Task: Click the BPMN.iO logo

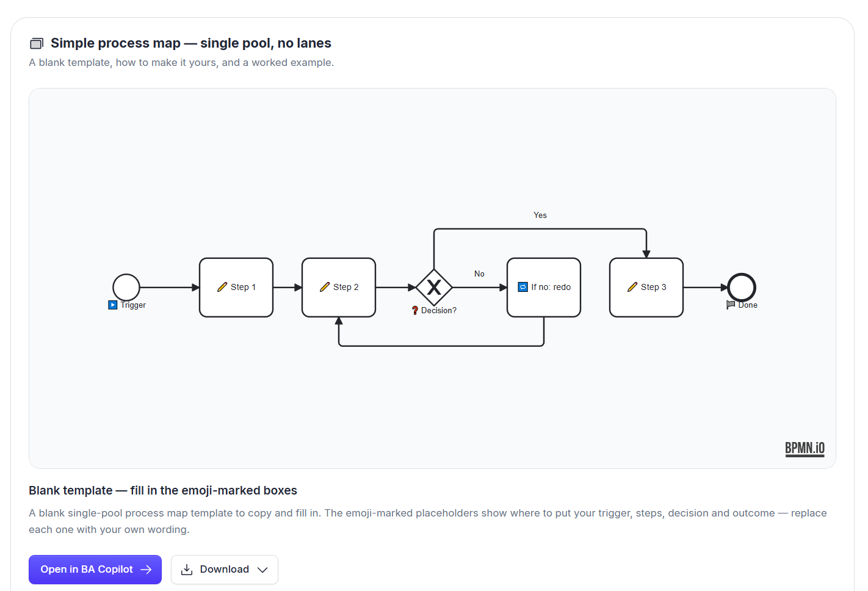Action: coord(805,449)
